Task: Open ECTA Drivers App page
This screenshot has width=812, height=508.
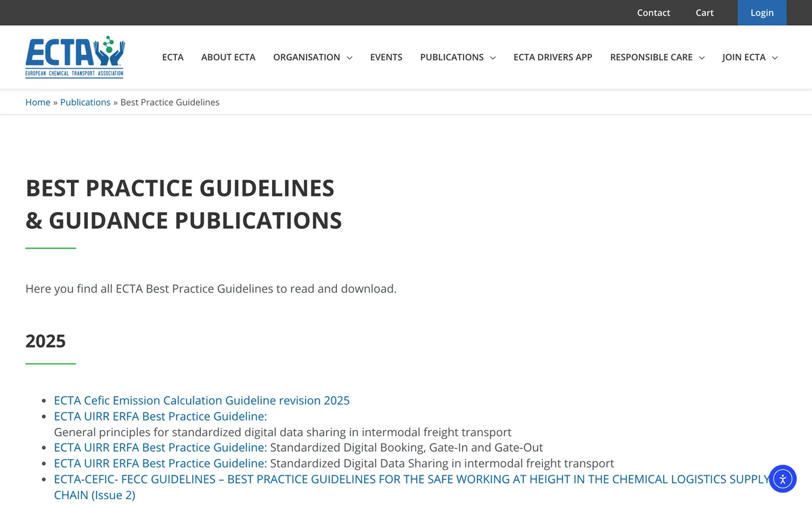Action: pyautogui.click(x=553, y=58)
